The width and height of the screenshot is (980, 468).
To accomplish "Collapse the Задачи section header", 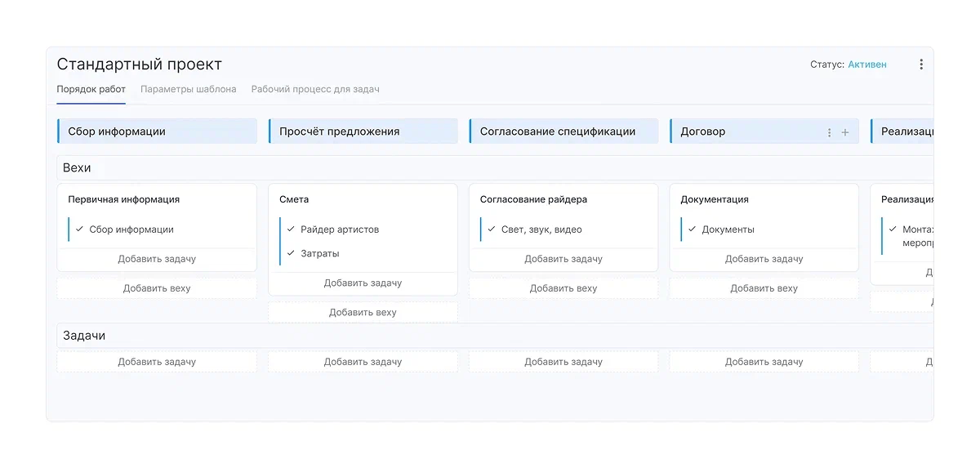I will [x=84, y=336].
